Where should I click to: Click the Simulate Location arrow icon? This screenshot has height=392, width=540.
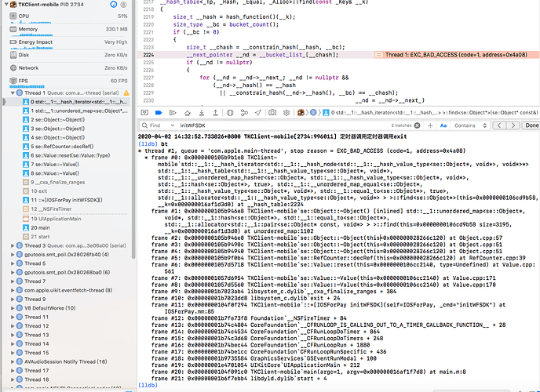click(x=258, y=112)
